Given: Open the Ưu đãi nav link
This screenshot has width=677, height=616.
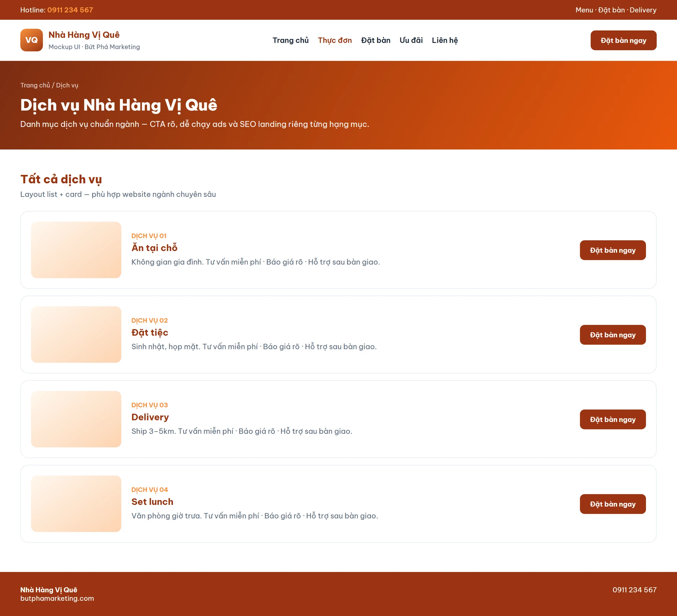Looking at the screenshot, I should (411, 40).
